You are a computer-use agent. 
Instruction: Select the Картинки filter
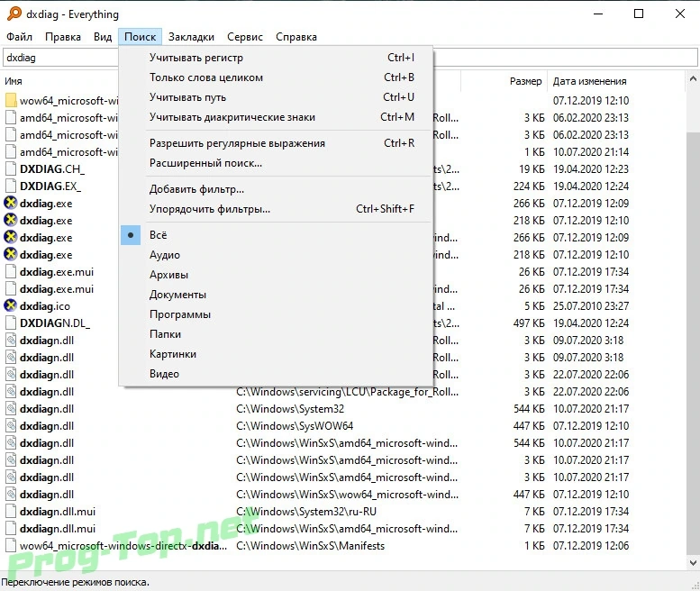276,354
